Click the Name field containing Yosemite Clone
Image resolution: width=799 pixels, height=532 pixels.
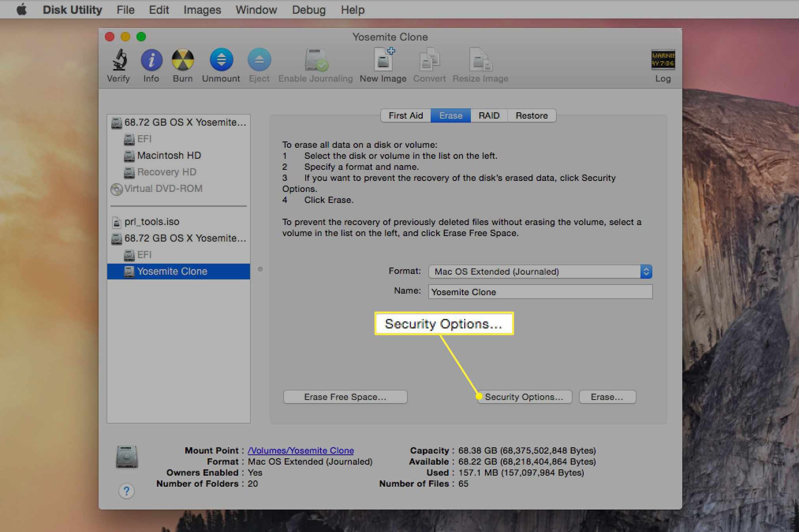coord(540,292)
